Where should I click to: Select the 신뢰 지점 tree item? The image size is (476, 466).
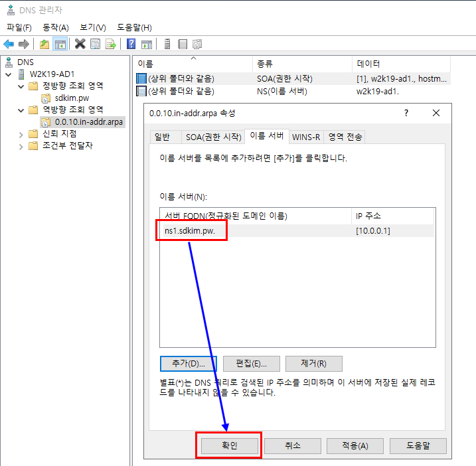(x=60, y=133)
